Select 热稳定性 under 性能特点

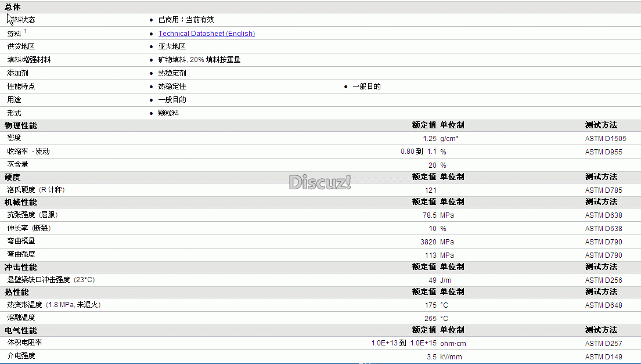(172, 87)
